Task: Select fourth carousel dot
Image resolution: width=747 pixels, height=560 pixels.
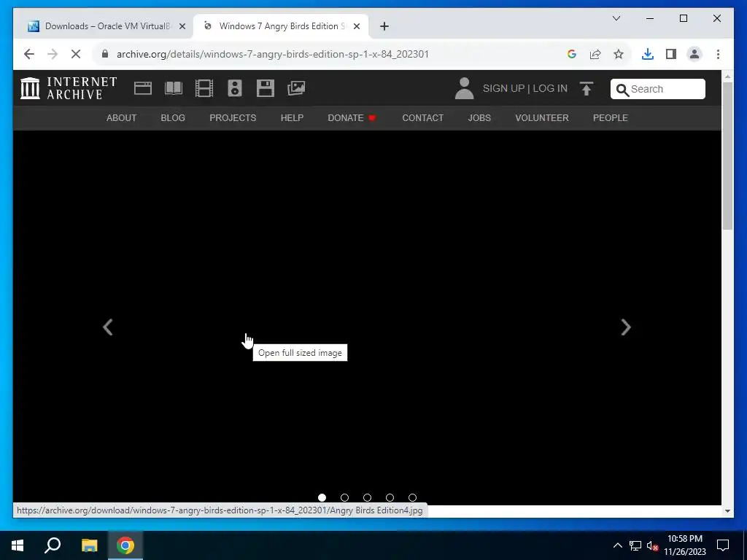Action: [x=390, y=497]
